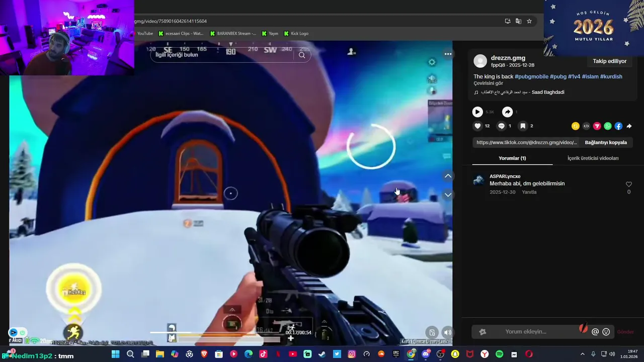Open the #pubg hashtag
The height and width of the screenshot is (362, 644).
(x=558, y=76)
